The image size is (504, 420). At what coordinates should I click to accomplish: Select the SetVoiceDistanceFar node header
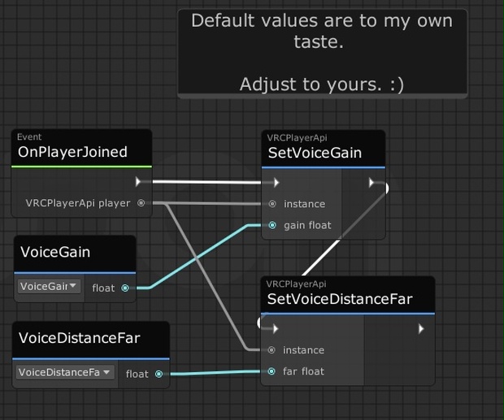348,295
